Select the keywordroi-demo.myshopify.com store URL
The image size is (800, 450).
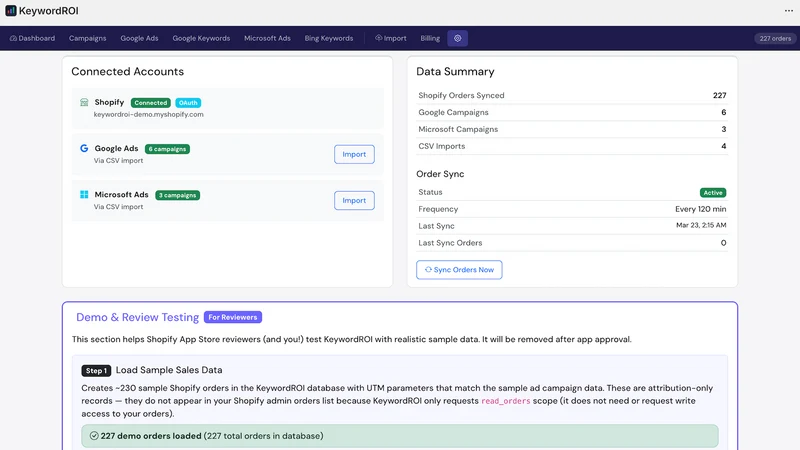[x=148, y=114]
